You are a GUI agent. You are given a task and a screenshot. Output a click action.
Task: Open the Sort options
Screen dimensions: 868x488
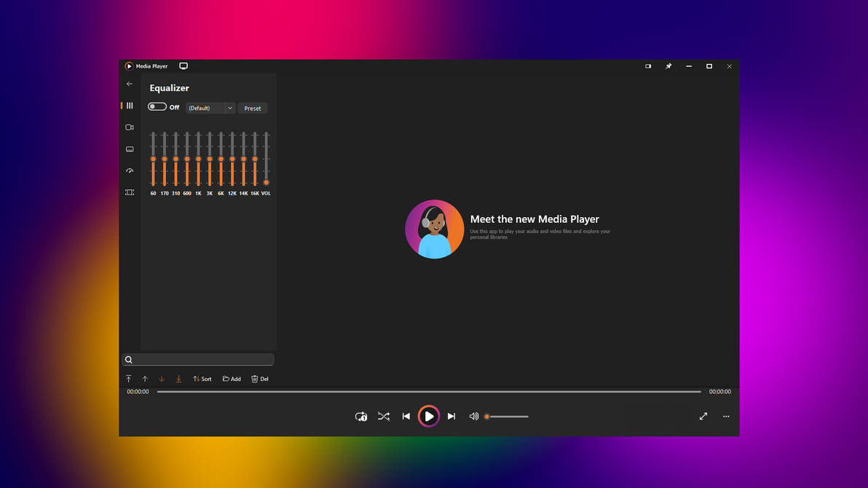click(202, 379)
